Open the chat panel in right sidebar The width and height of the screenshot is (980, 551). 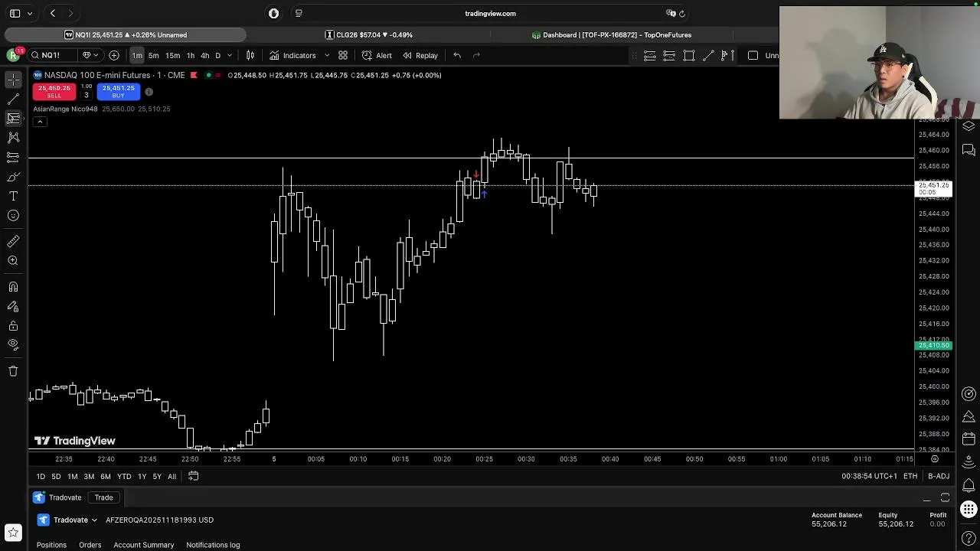click(x=969, y=150)
